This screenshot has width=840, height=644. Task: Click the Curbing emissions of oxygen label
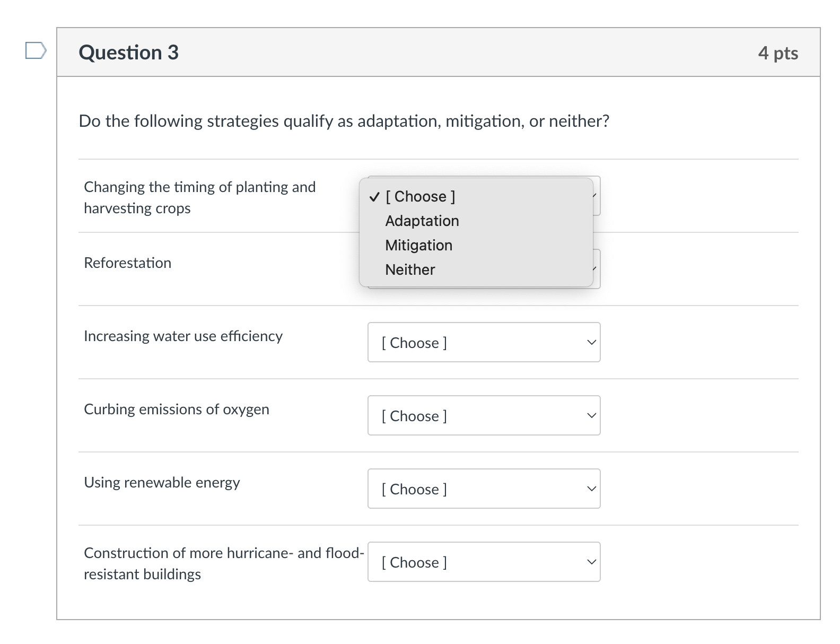pos(177,410)
